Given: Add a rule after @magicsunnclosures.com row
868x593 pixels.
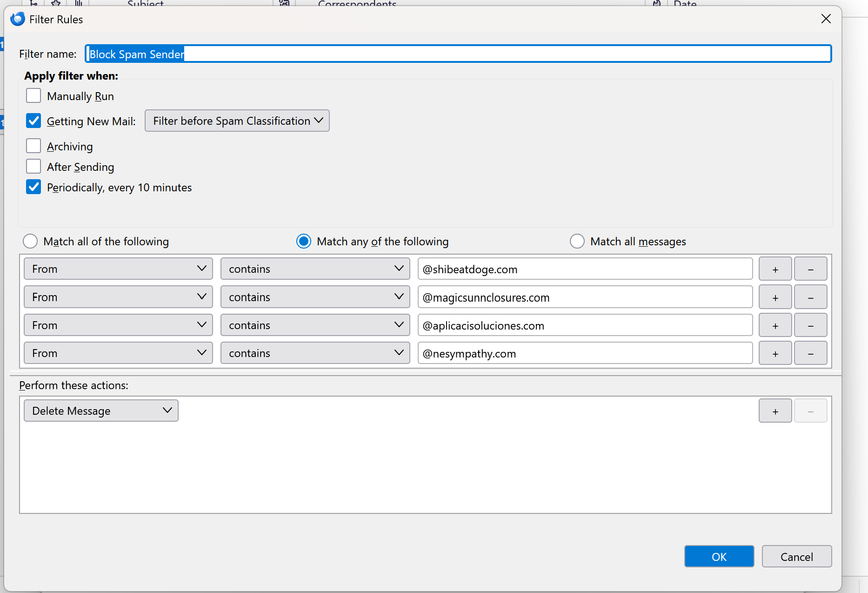Looking at the screenshot, I should (775, 297).
